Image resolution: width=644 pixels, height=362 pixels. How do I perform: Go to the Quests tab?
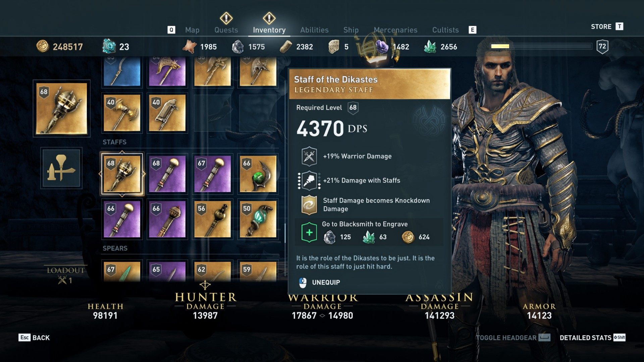pos(226,30)
